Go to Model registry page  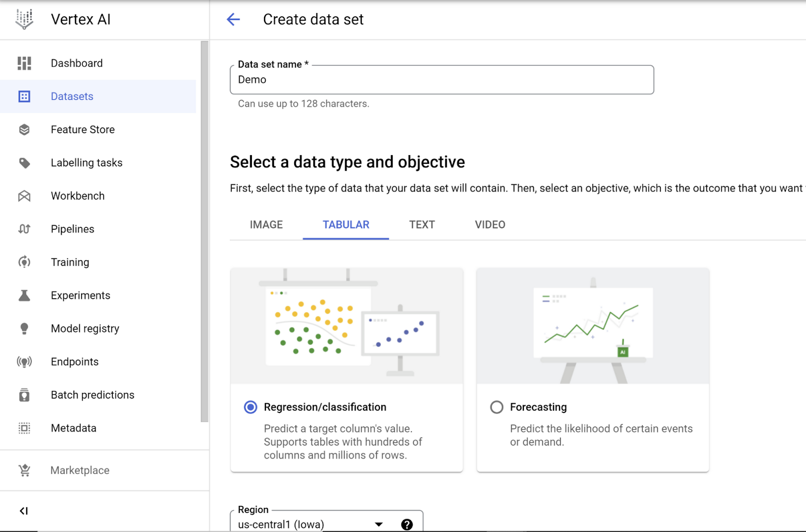pyautogui.click(x=85, y=328)
